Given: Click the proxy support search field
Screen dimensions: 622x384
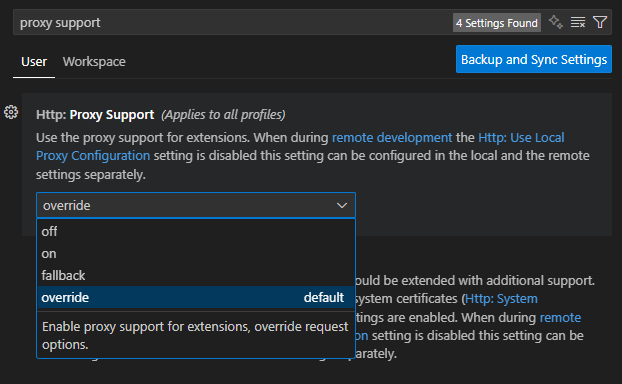Looking at the screenshot, I should point(234,23).
